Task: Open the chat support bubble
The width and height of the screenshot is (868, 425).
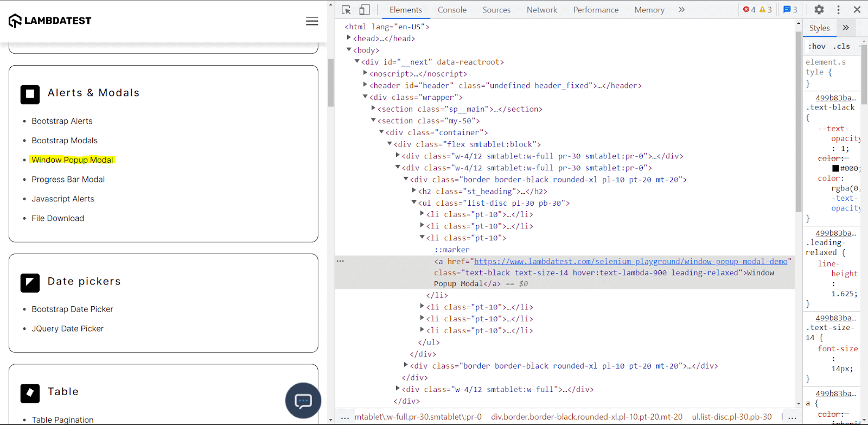Action: coord(303,401)
